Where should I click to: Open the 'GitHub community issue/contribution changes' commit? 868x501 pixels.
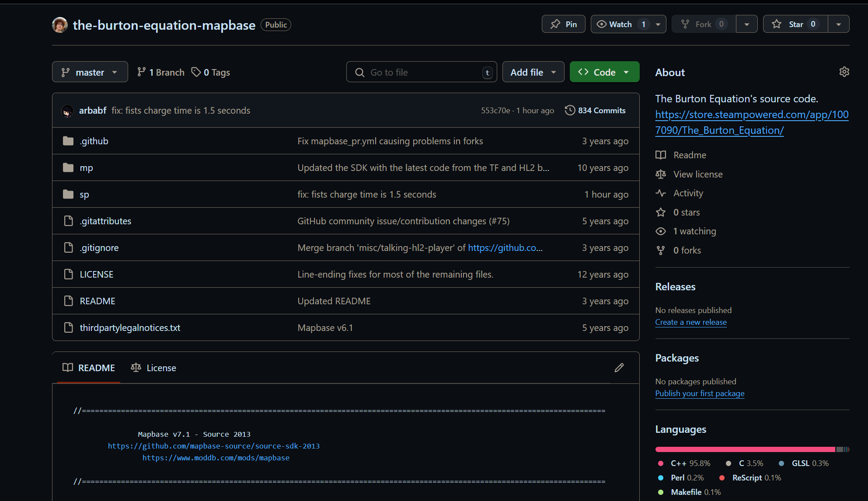(403, 221)
